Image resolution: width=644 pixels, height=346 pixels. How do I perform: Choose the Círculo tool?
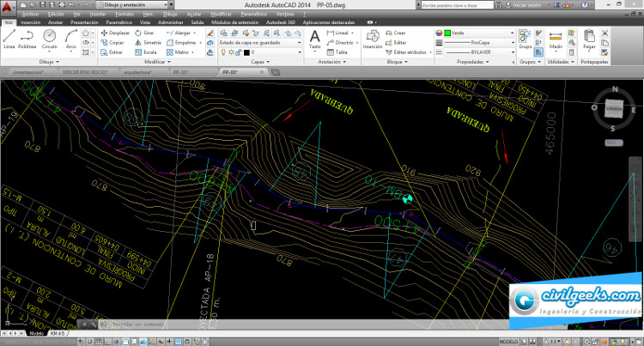tap(50, 39)
